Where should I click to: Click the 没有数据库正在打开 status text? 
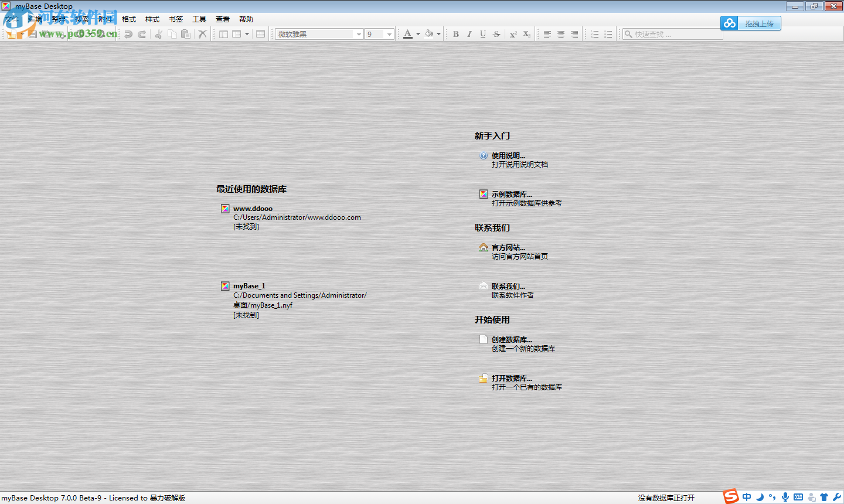[666, 498]
